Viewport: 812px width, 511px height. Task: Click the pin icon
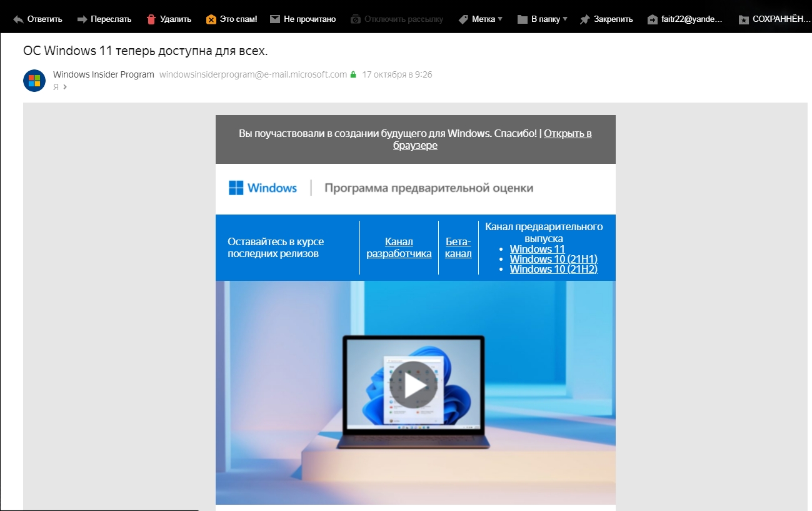pyautogui.click(x=585, y=19)
